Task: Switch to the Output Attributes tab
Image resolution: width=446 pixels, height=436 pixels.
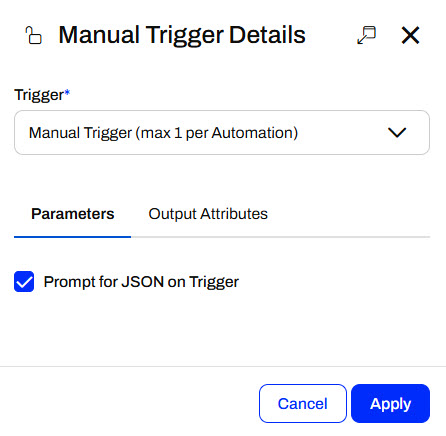Action: (208, 214)
